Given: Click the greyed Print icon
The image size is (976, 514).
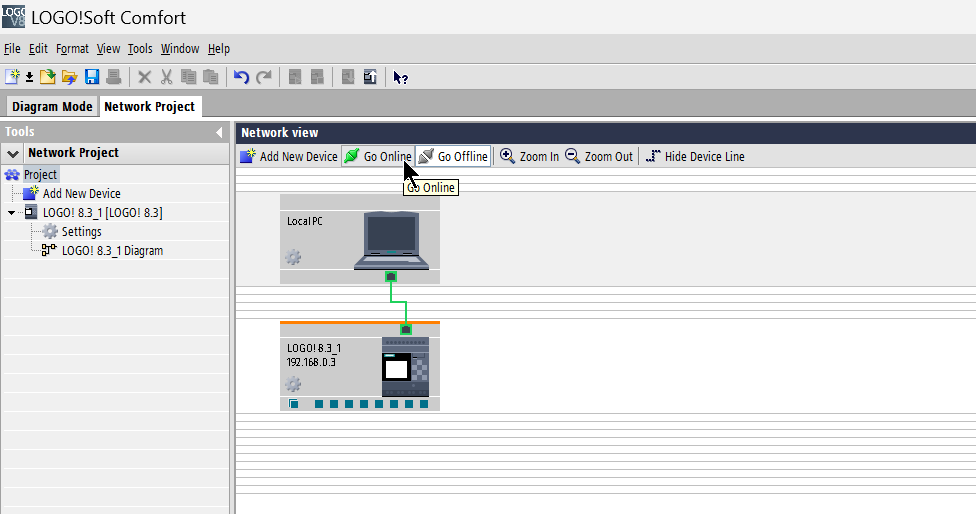Looking at the screenshot, I should [113, 77].
